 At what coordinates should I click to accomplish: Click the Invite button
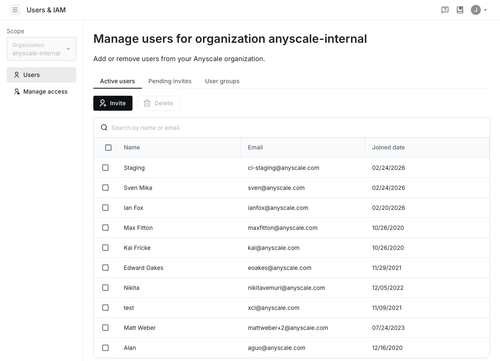coord(113,103)
